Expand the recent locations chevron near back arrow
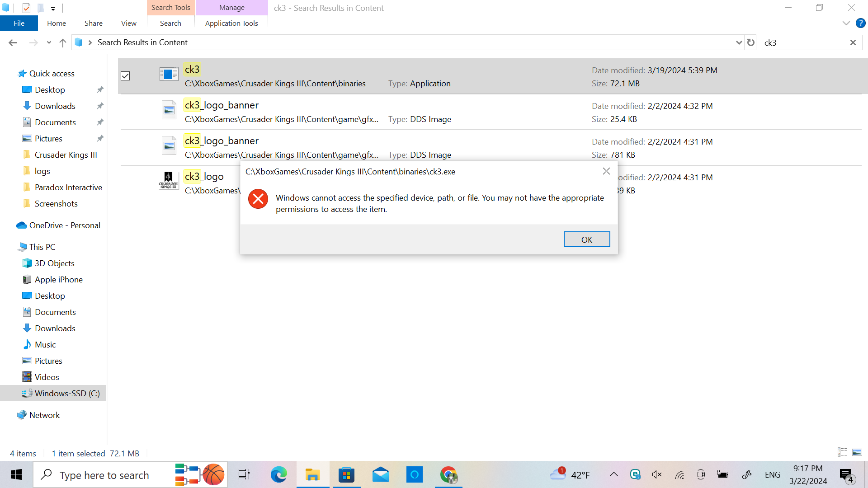Image resolution: width=868 pixels, height=488 pixels. click(x=48, y=42)
